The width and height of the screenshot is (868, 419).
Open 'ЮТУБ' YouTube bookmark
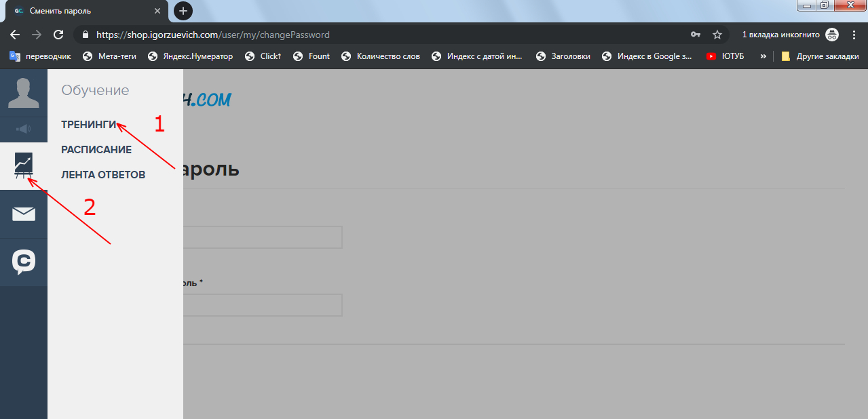point(725,56)
